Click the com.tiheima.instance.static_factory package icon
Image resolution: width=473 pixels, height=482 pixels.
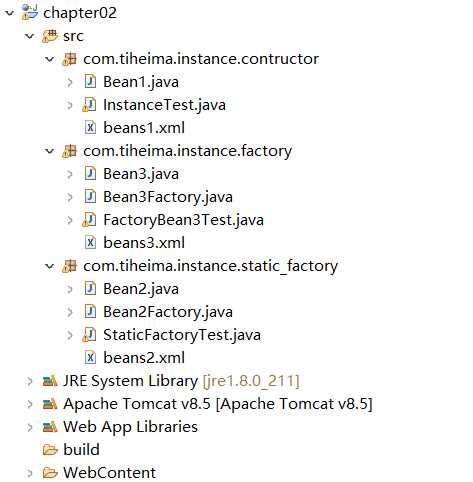[69, 266]
